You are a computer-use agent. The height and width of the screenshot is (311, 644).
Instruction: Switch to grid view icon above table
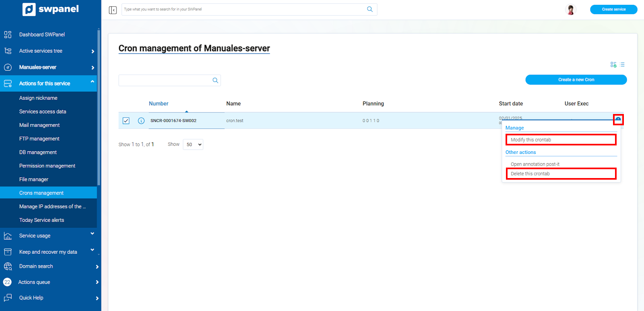(613, 64)
